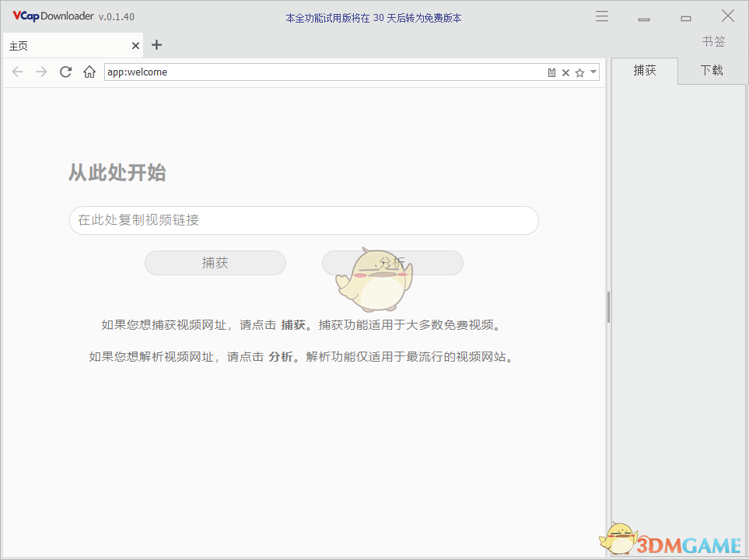The width and height of the screenshot is (749, 560).
Task: Switch to the 下载 panel tab
Action: click(712, 70)
